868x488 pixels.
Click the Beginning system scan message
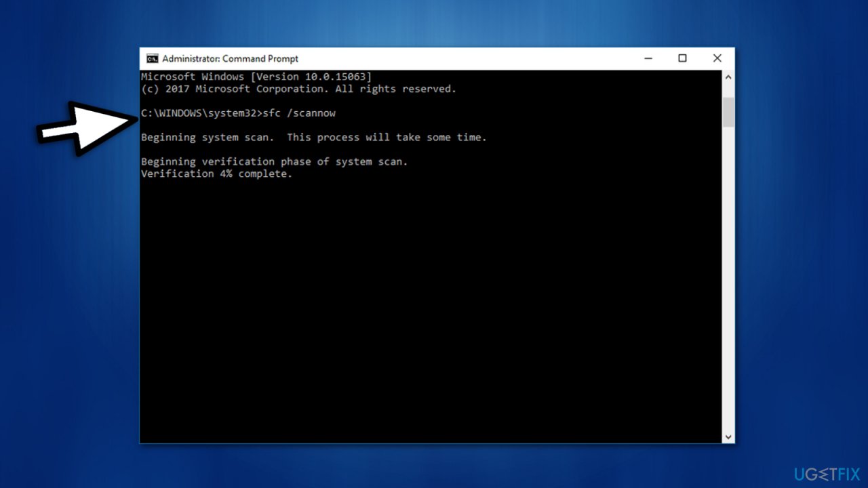click(313, 137)
